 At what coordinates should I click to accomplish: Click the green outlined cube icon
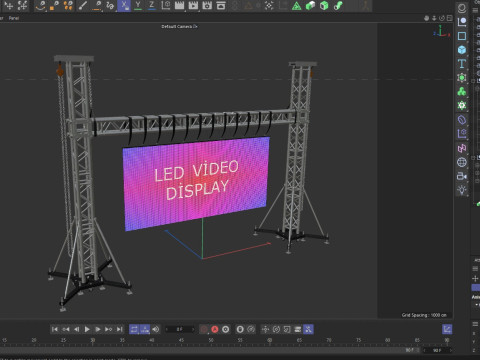324,5
